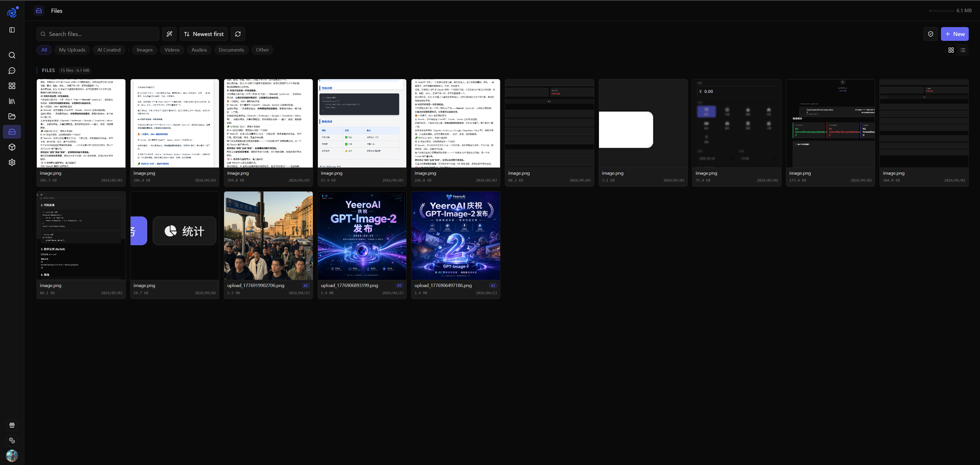Screen dimensions: 980x465
Task: Open the search icon in sidebar
Action: 12,55
